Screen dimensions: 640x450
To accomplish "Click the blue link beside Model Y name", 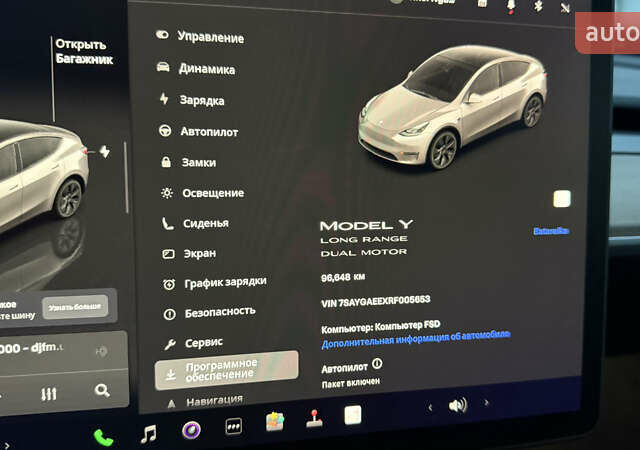I will tap(551, 231).
